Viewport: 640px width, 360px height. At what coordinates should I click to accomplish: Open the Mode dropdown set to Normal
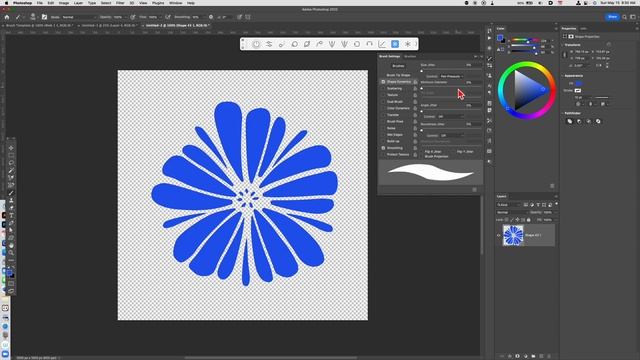pos(79,17)
